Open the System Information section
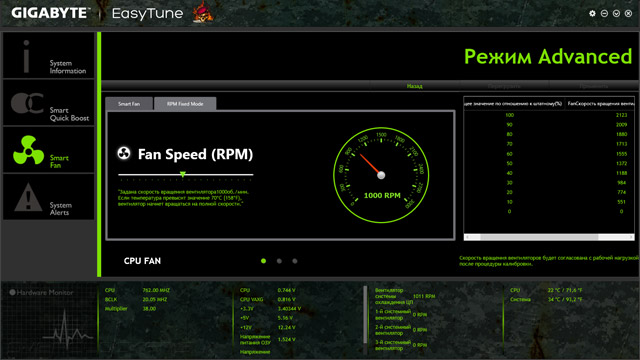 point(49,56)
